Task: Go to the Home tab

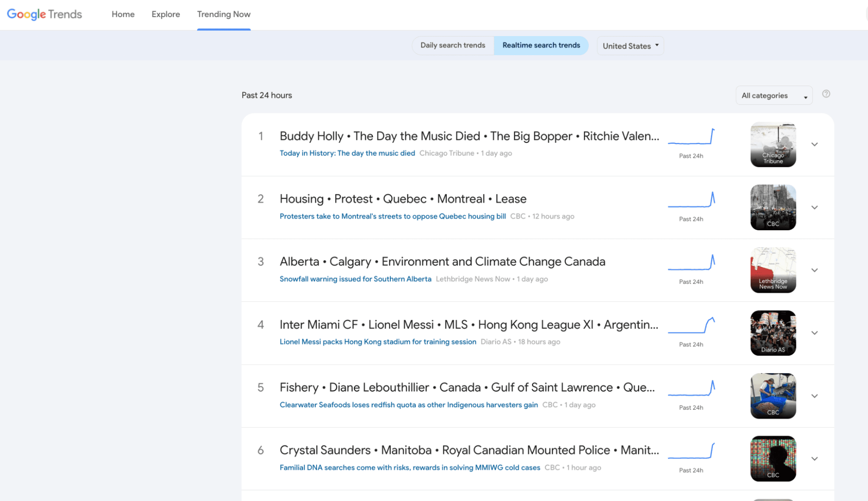Action: (123, 14)
